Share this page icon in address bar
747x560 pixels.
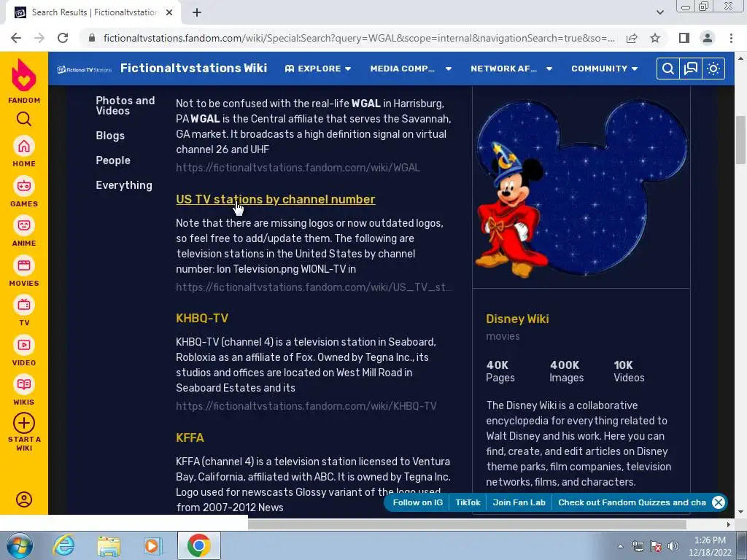pos(632,38)
